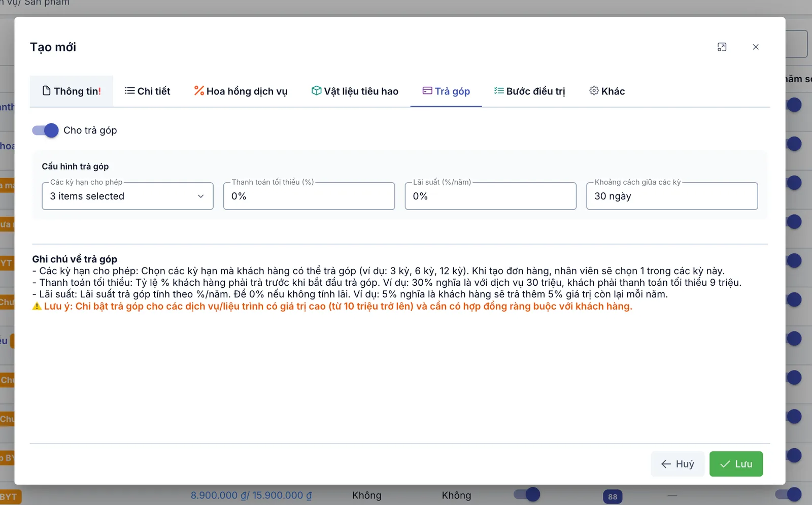Open the Bước điều trị tab
This screenshot has height=505, width=812.
click(529, 91)
